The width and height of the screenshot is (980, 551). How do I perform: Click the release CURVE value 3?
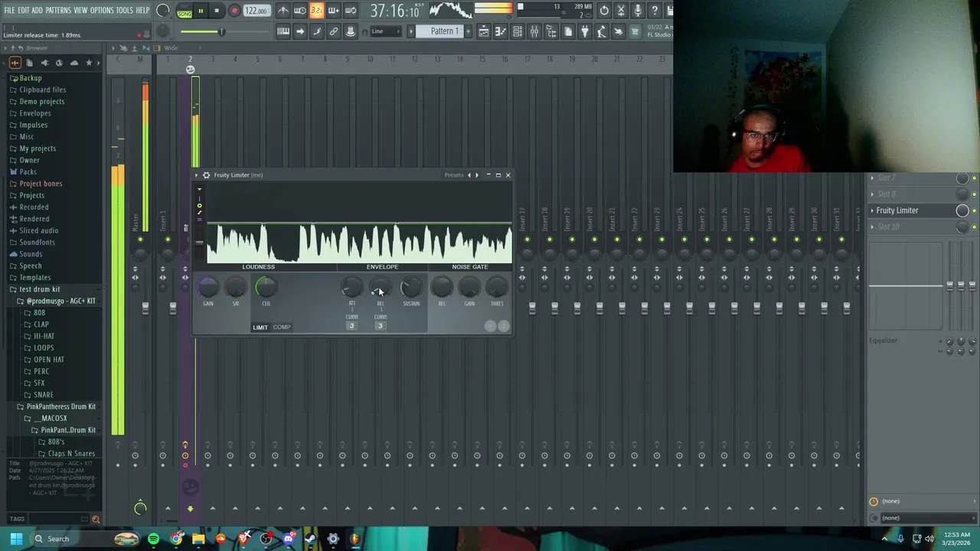pyautogui.click(x=380, y=326)
